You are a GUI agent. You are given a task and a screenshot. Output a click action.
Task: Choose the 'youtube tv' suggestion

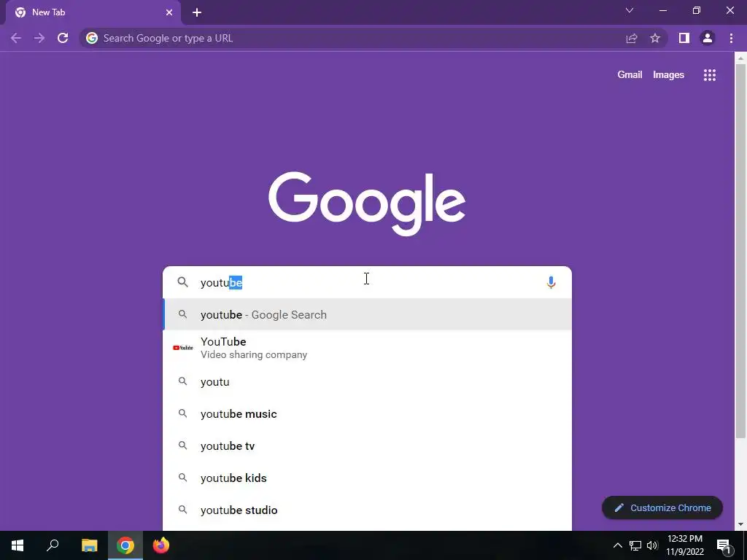pyautogui.click(x=368, y=446)
